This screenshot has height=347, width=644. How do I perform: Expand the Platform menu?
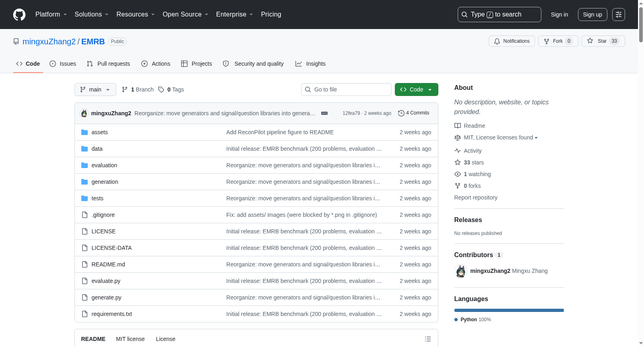coord(51,15)
